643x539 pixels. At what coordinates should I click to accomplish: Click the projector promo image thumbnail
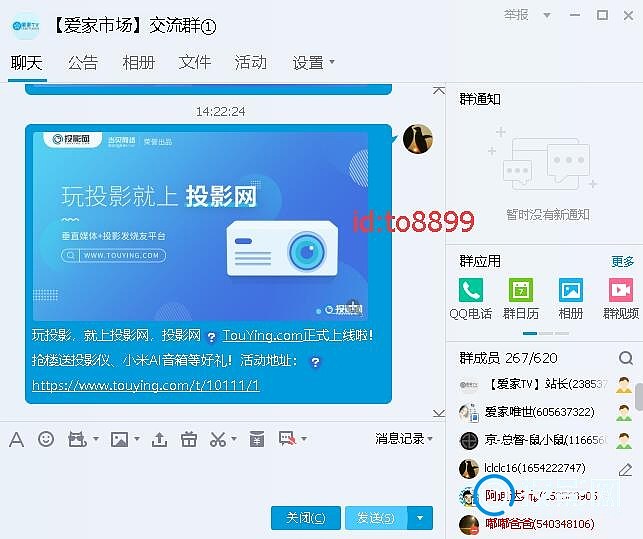(200, 225)
